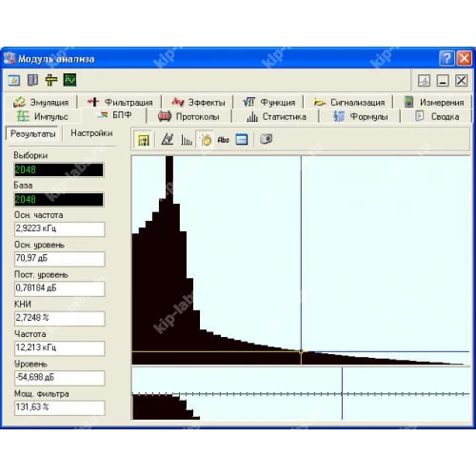Open the Эмуляция tab
Image resolution: width=476 pixels, height=476 pixels.
click(41, 102)
